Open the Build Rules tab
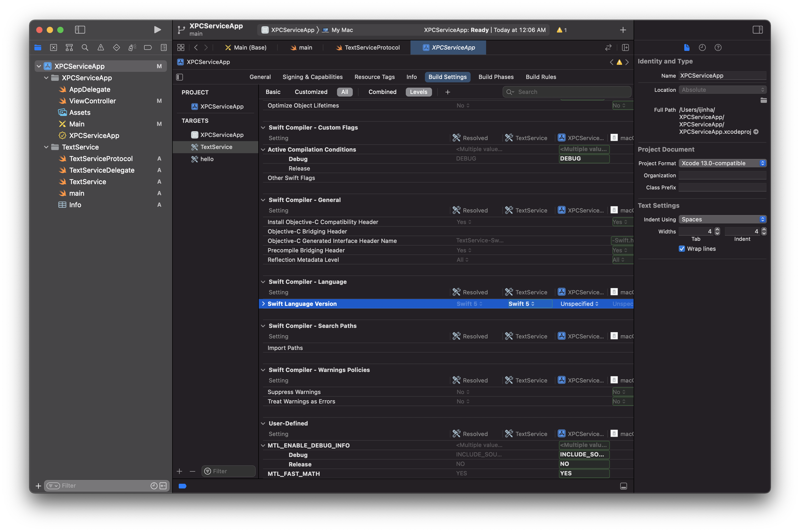The image size is (800, 532). point(541,77)
